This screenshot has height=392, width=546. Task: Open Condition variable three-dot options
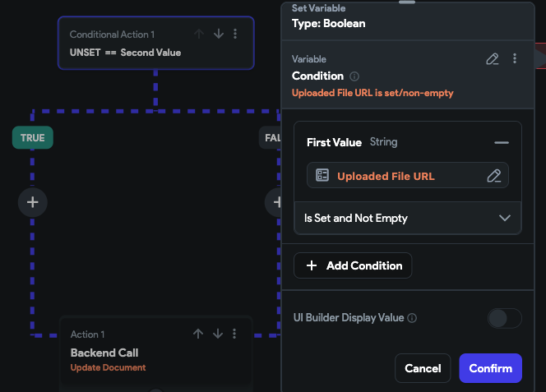tap(515, 58)
